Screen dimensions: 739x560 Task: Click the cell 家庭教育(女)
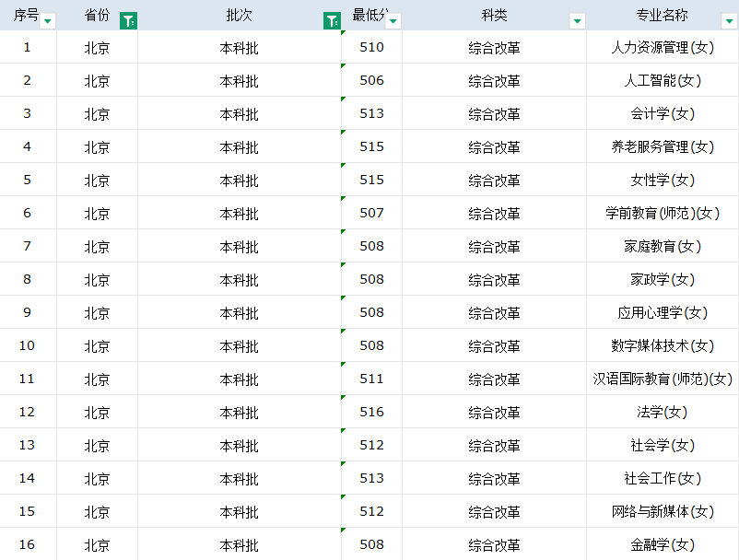tap(663, 246)
